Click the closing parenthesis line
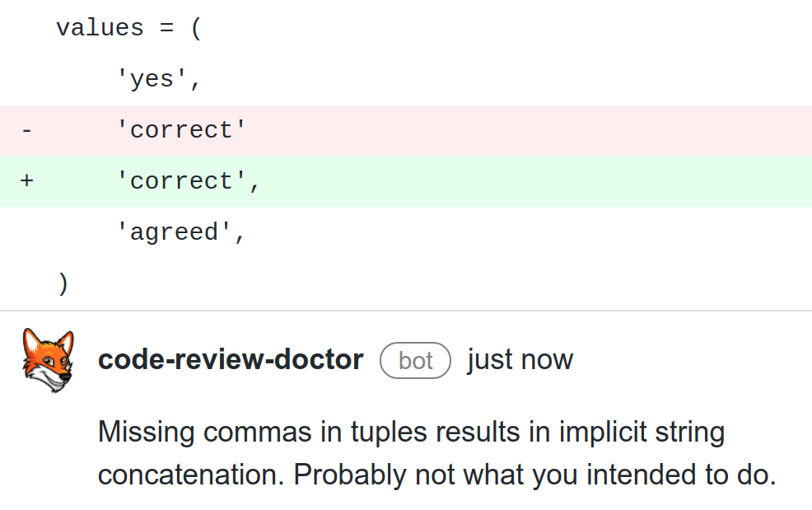Image resolution: width=812 pixels, height=510 pixels. click(x=406, y=283)
